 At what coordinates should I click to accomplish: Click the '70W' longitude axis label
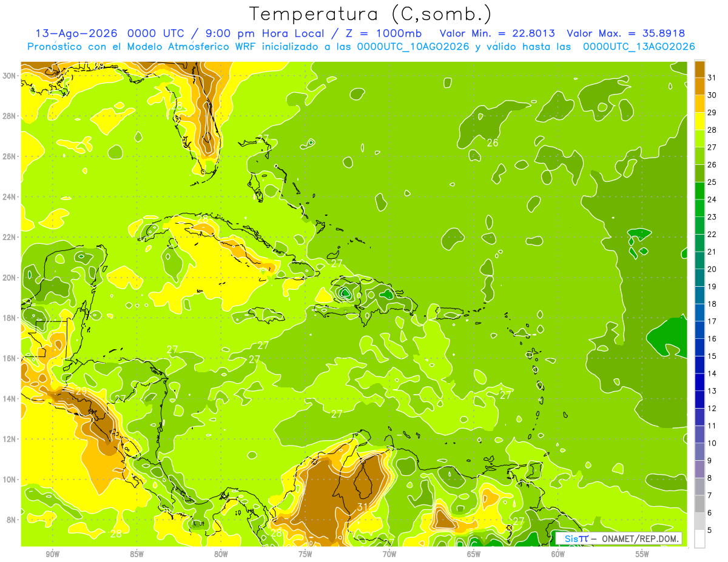389,554
